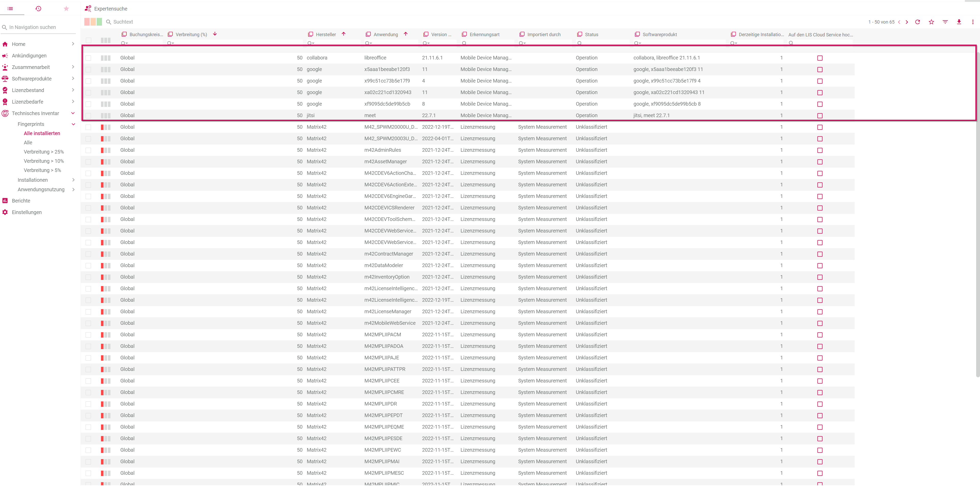
Task: Click the favorite star outline icon
Action: (x=931, y=22)
